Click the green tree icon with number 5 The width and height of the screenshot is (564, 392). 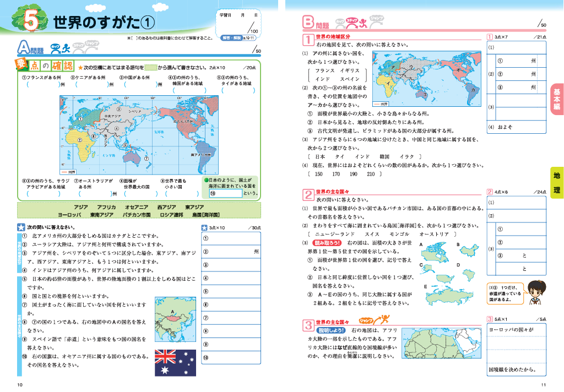click(x=30, y=19)
